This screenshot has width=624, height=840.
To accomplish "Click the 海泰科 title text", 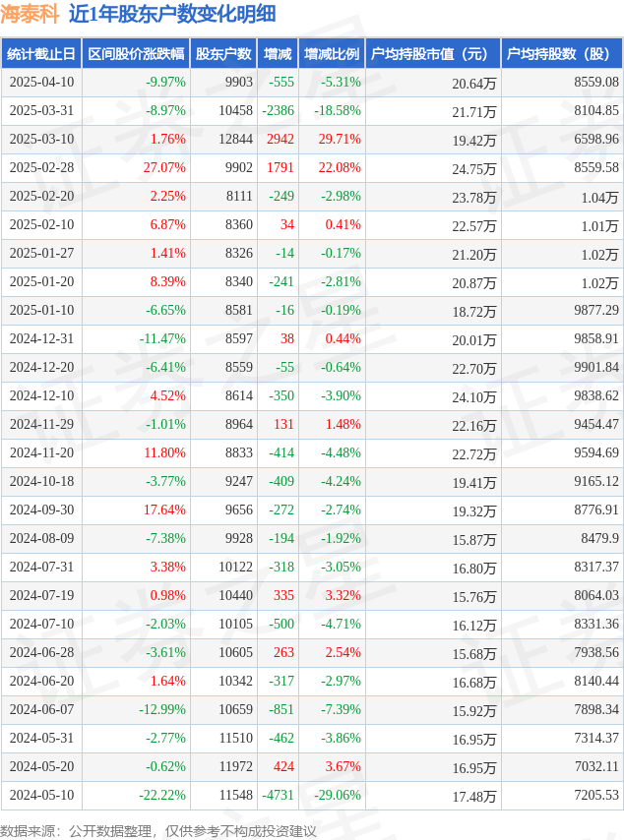I will click(x=31, y=14).
